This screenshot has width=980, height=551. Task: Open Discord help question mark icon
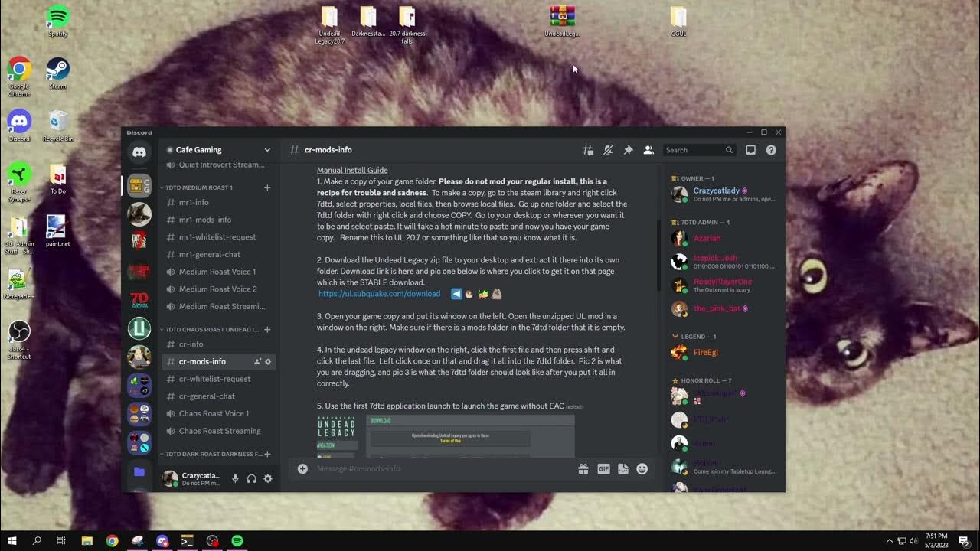[771, 150]
